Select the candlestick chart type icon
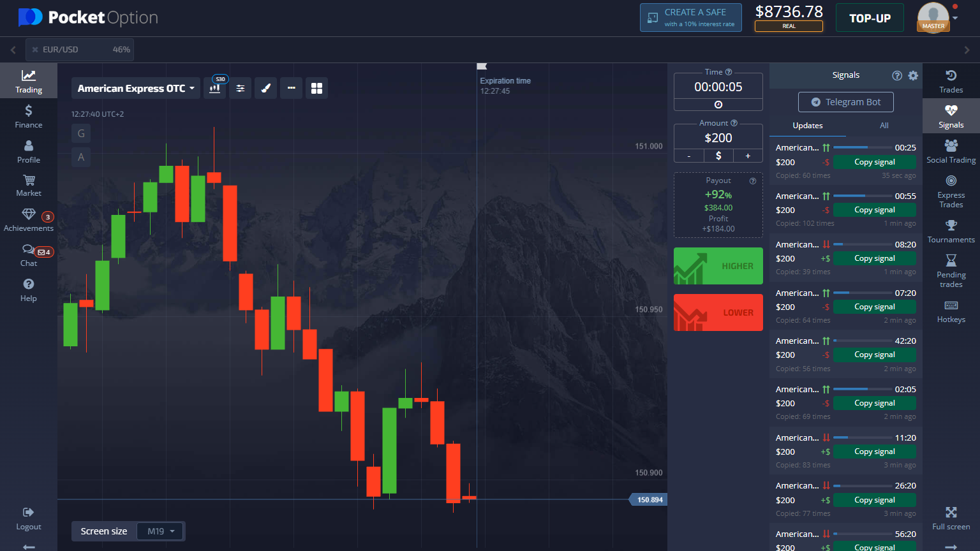Image resolution: width=980 pixels, height=551 pixels. tap(214, 88)
